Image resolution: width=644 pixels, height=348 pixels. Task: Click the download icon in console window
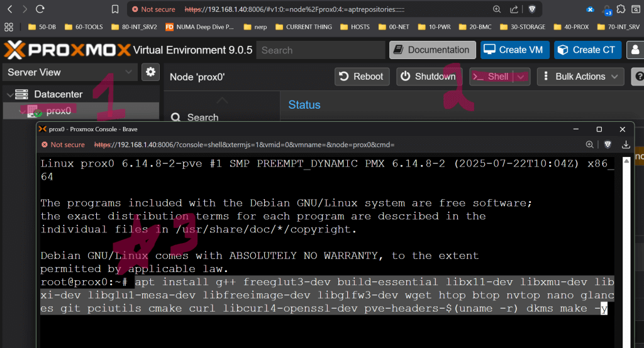[626, 144]
